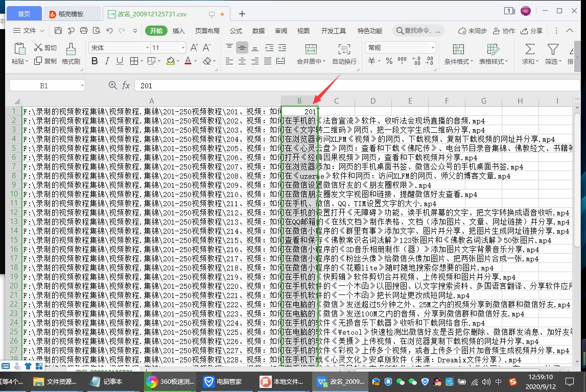Screen dimensions: 586x392
Task: Decrease font size with the A- icon
Action: tap(207, 47)
